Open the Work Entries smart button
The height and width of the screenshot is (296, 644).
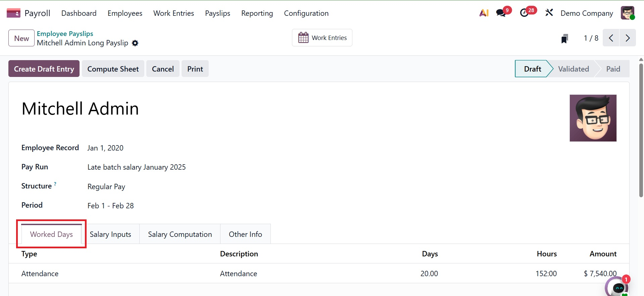point(322,38)
